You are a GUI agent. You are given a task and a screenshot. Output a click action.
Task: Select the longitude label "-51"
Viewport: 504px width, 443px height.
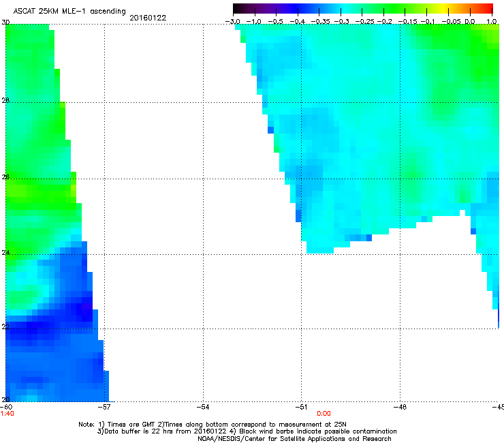click(301, 407)
